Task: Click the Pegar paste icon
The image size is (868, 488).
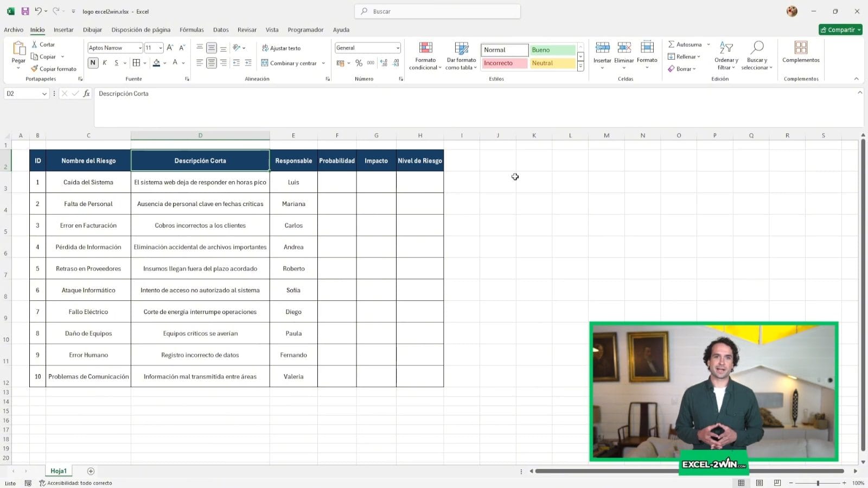Action: click(18, 49)
